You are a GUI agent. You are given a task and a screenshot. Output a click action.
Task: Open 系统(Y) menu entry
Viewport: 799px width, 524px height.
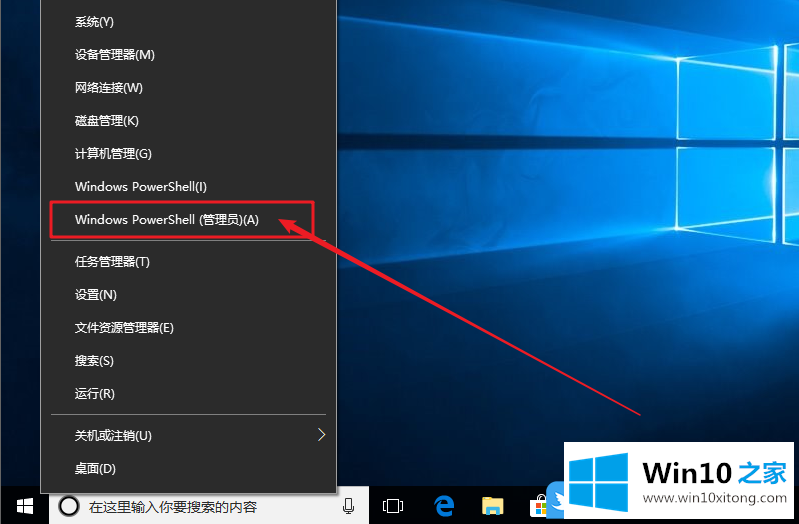pos(189,22)
